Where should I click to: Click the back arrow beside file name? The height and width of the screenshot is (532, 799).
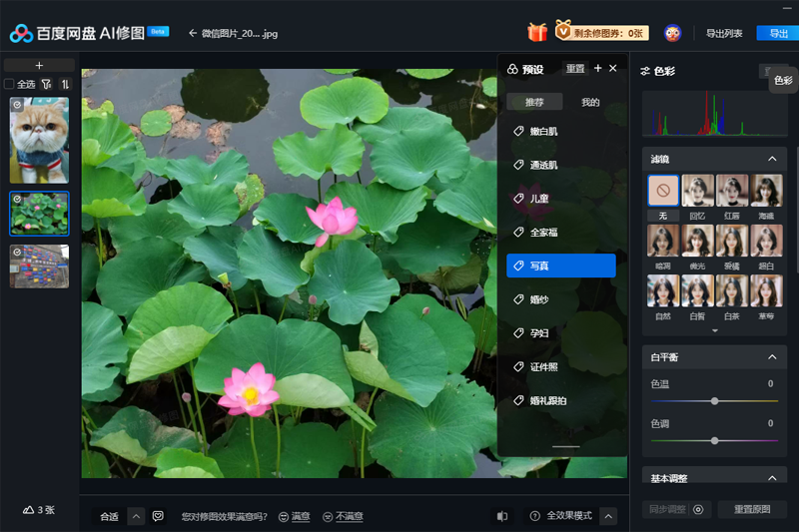coord(192,34)
